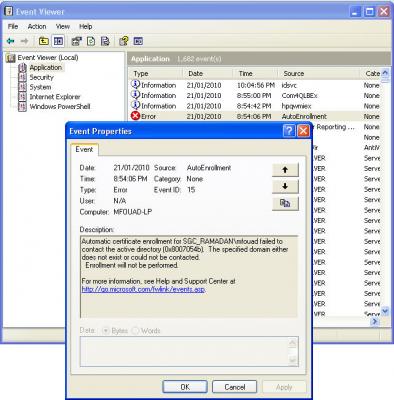The width and height of the screenshot is (394, 400).
Task: Copy event details with the copy button
Action: [285, 203]
